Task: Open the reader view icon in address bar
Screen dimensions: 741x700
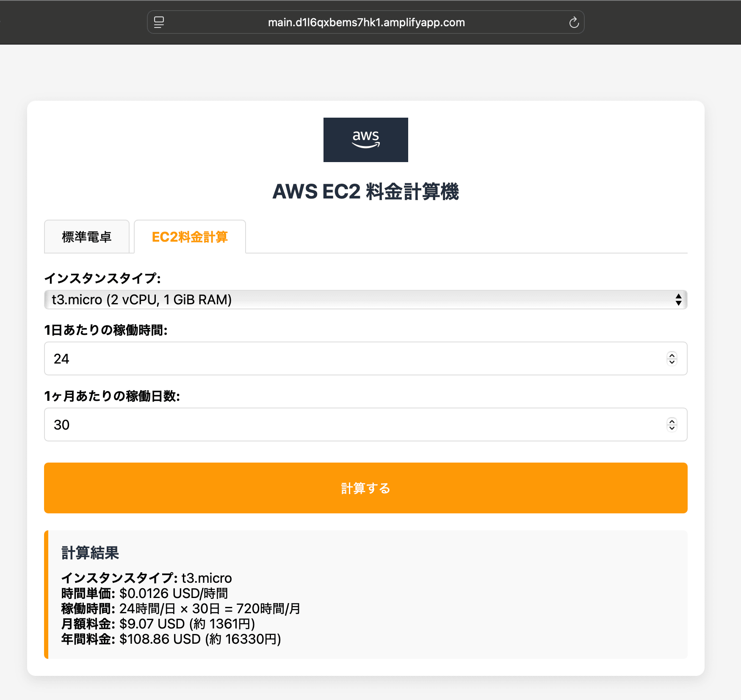Action: pos(159,22)
